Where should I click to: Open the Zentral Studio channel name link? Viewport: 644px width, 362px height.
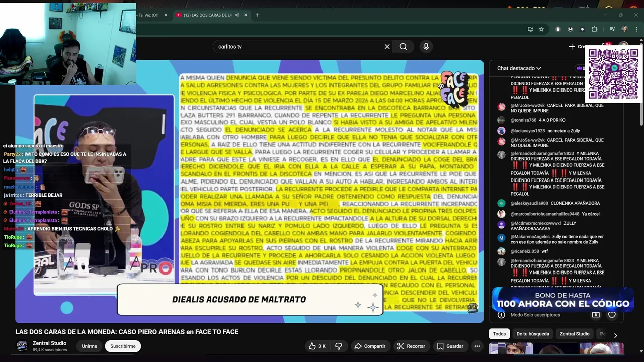[49, 343]
